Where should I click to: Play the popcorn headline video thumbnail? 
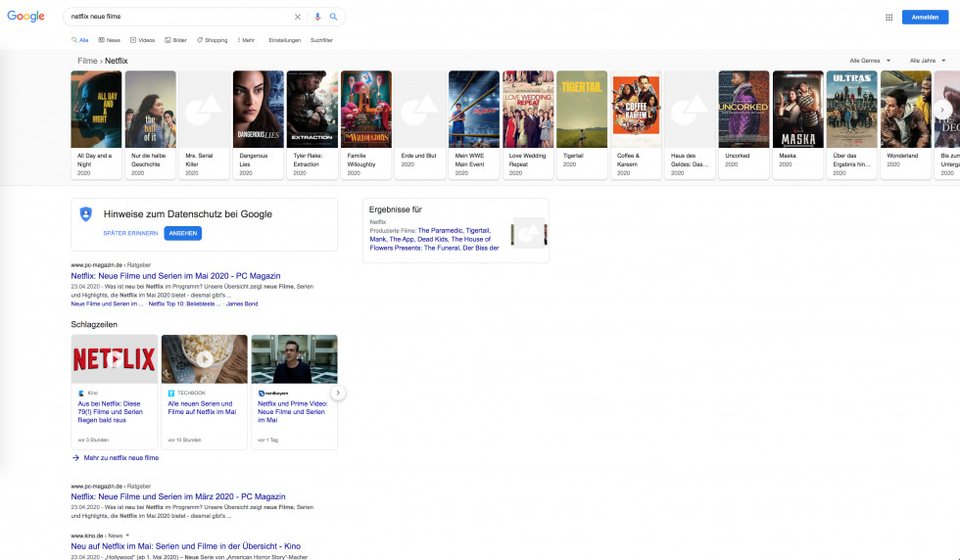[x=205, y=359]
